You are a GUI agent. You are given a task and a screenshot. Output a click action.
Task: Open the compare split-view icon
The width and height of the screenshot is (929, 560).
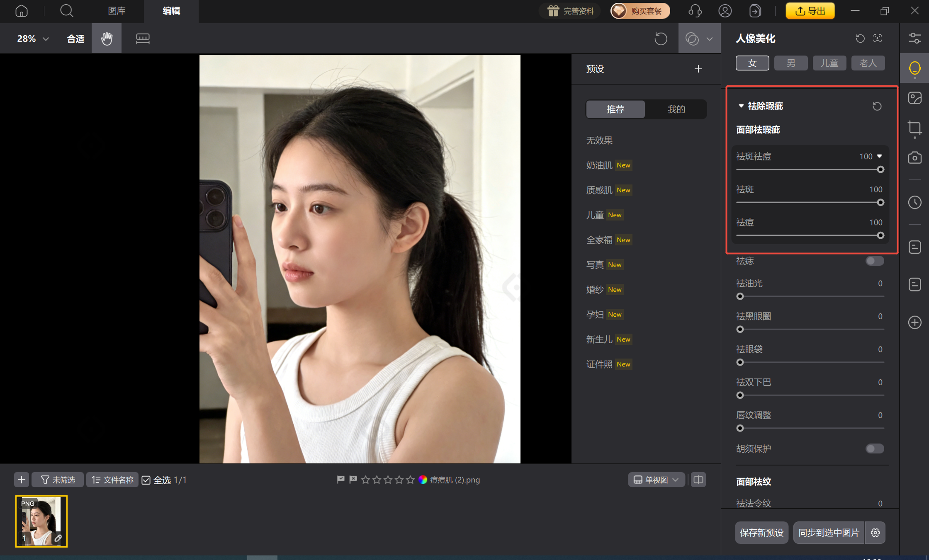698,480
